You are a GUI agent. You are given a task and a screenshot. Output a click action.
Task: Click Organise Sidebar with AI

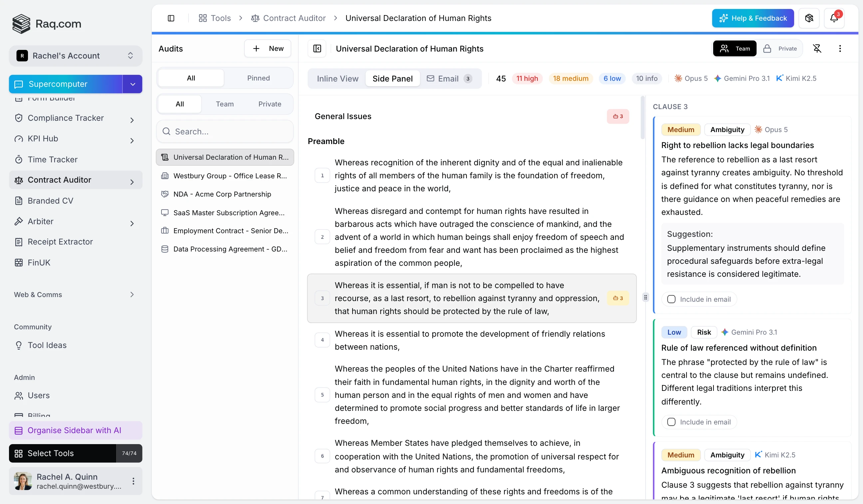pos(76,430)
